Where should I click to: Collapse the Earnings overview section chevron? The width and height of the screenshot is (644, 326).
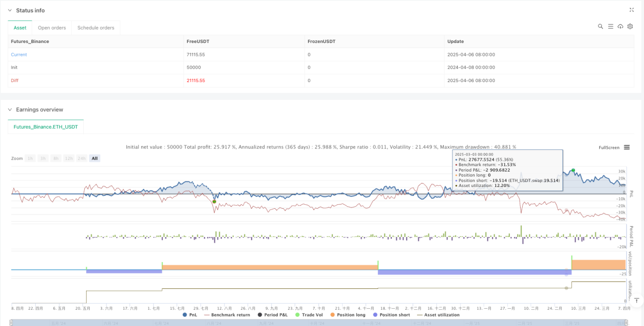[10, 110]
